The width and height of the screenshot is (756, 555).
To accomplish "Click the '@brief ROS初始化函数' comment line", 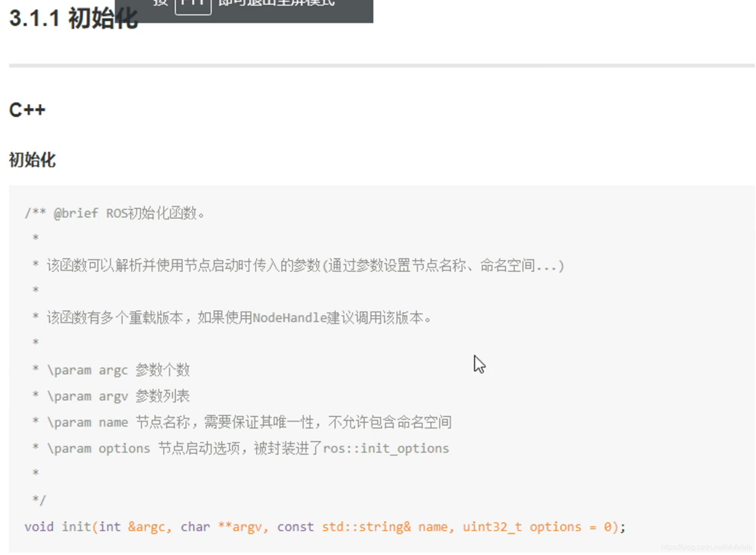I will (x=114, y=213).
